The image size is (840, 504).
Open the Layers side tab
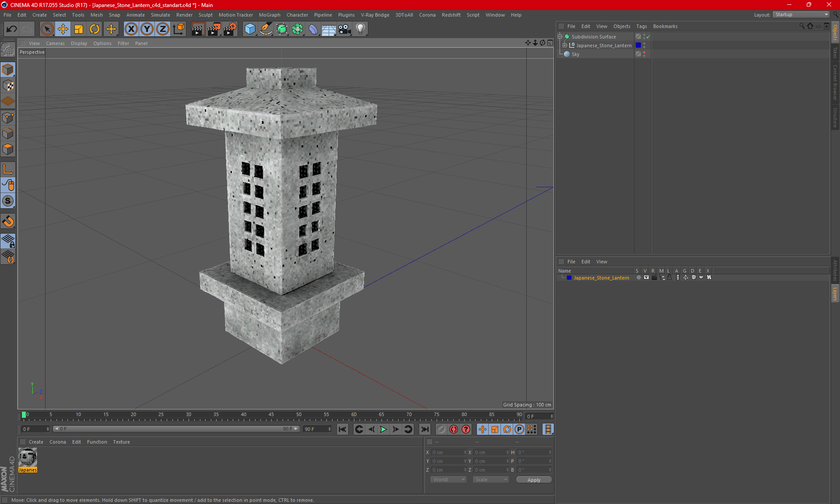835,294
